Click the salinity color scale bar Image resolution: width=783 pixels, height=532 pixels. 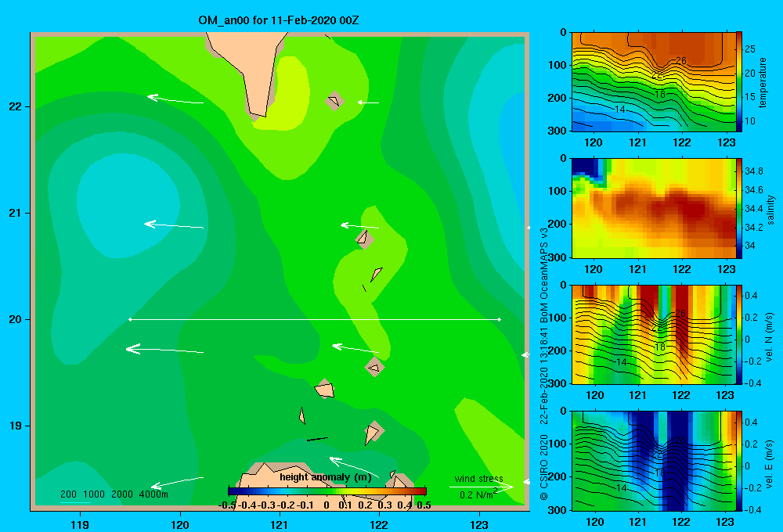tap(739, 208)
